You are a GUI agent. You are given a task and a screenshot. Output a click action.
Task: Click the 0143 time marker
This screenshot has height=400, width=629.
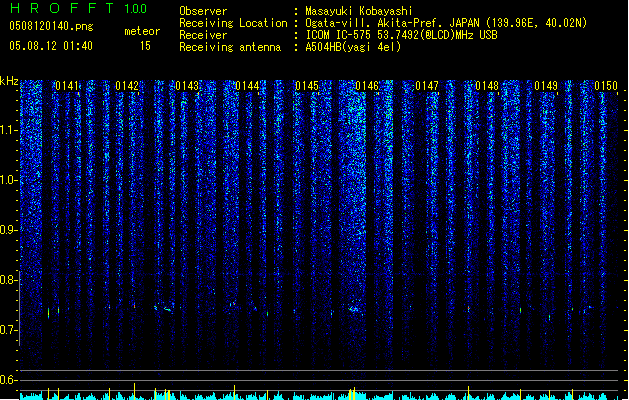(x=187, y=86)
